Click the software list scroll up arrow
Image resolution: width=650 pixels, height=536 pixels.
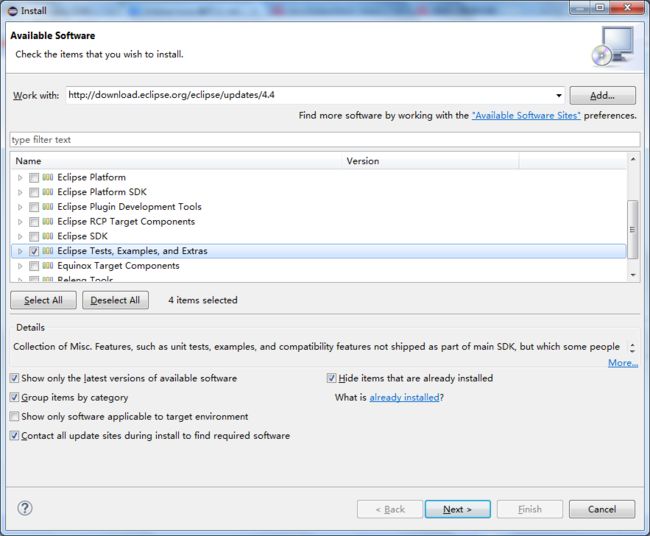[633, 159]
